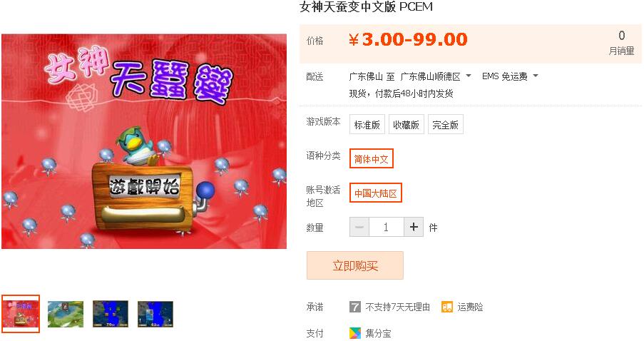The width and height of the screenshot is (644, 341).
Task: Decrease quantity with the minus button
Action: [x=359, y=227]
